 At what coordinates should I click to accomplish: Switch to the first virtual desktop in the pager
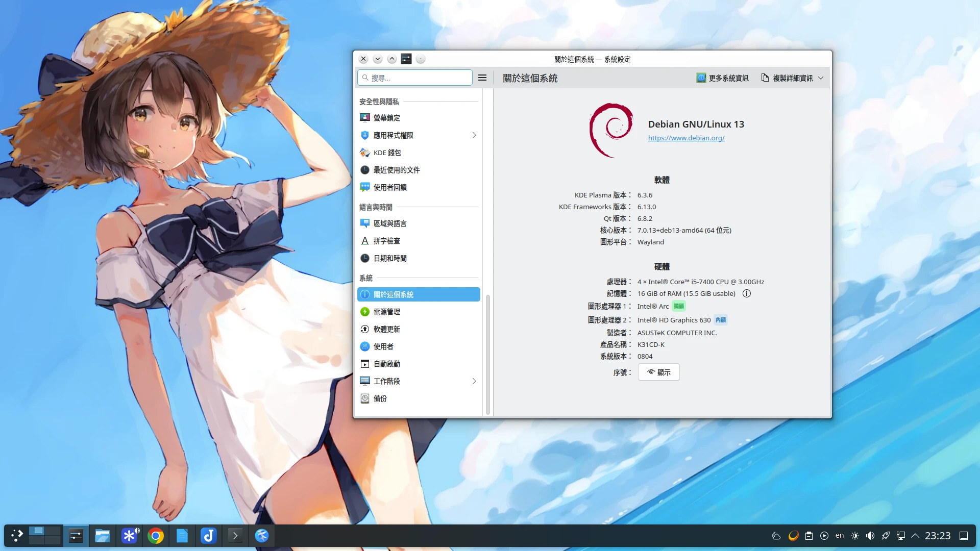(37, 531)
